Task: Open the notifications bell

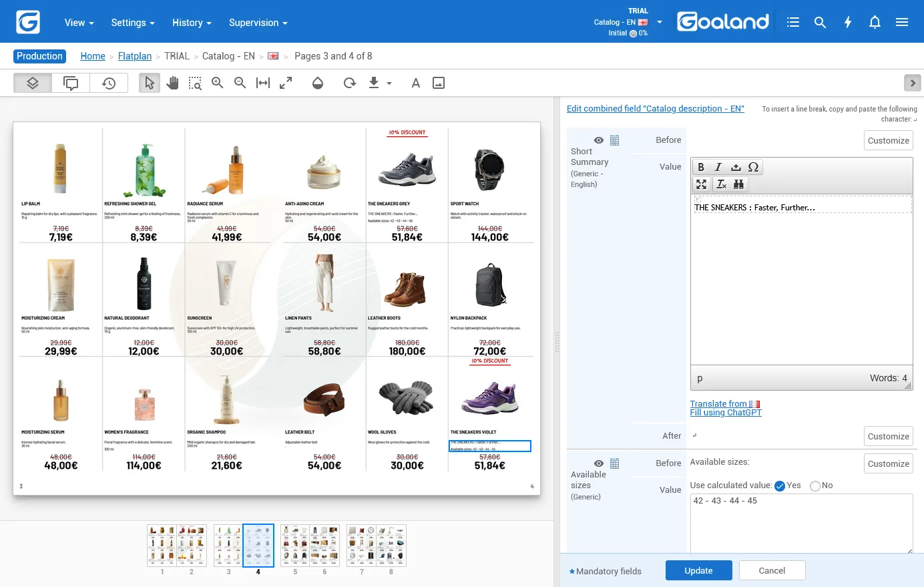Action: tap(875, 22)
